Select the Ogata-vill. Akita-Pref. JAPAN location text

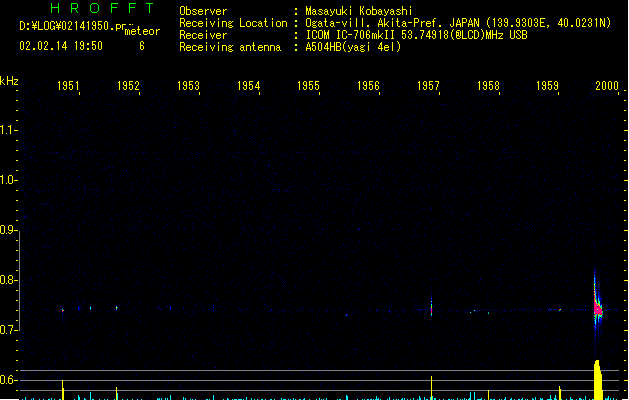coord(392,23)
